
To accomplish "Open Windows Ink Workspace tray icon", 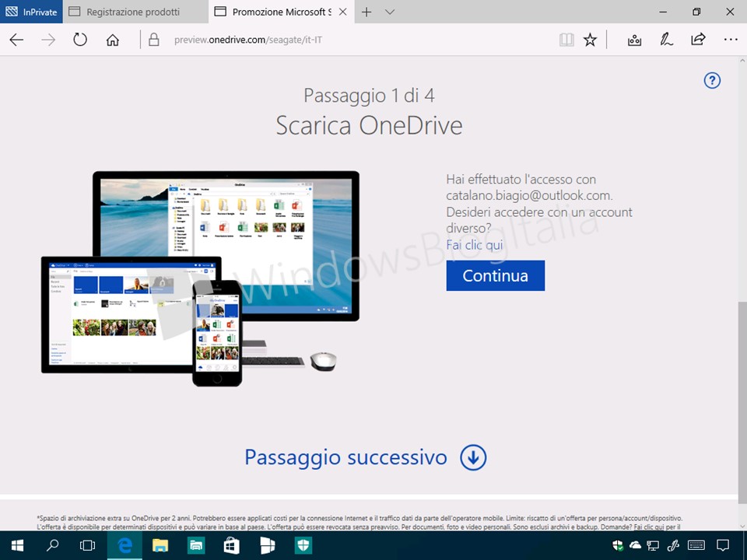I will point(673,545).
